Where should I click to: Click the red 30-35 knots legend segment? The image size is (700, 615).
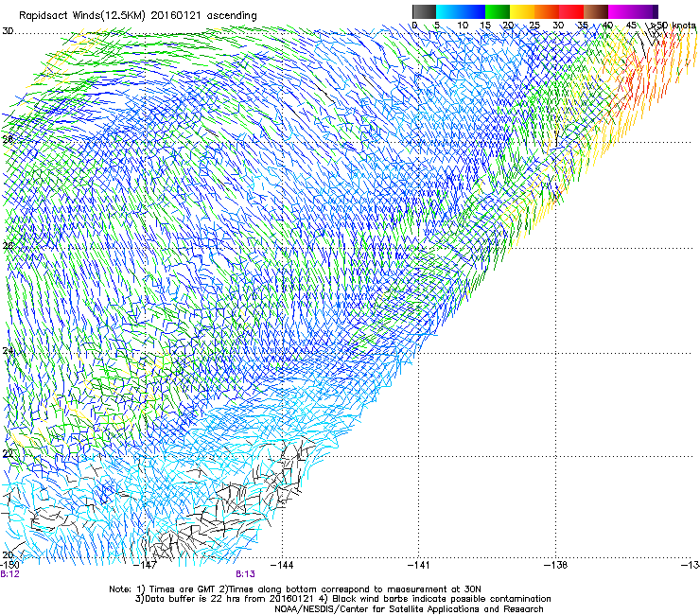571,11
